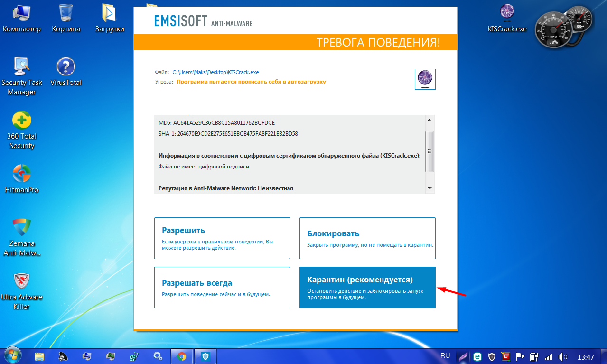The image size is (607, 364).
Task: Open Windows Explorer from the taskbar
Action: (39, 355)
